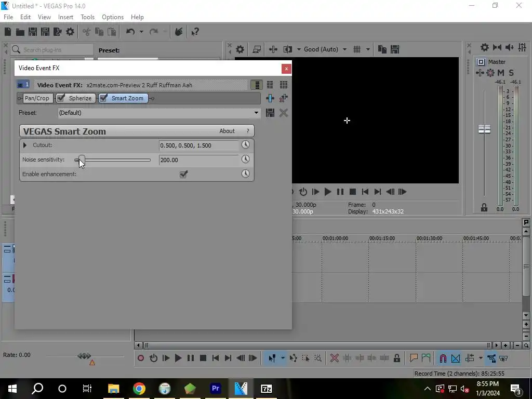Open the Pan/Crop button in FX chain
532x399 pixels.
(x=37, y=98)
